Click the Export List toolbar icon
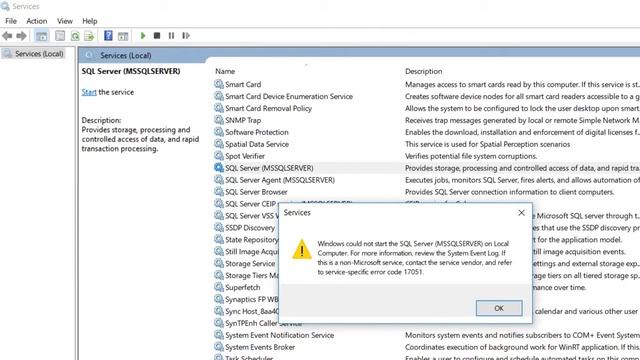Image resolution: width=640 pixels, height=360 pixels. [x=89, y=36]
